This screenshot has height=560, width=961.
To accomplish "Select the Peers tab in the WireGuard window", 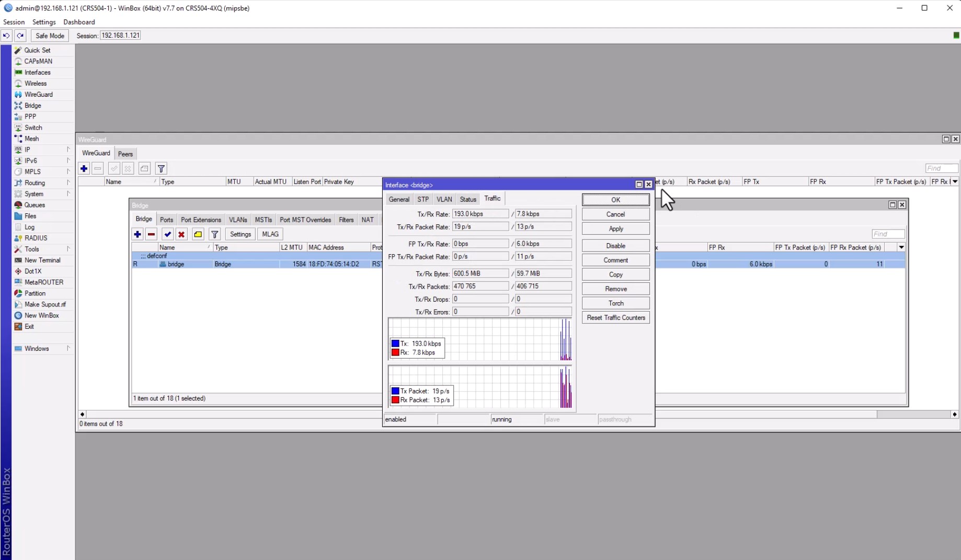I will click(125, 154).
